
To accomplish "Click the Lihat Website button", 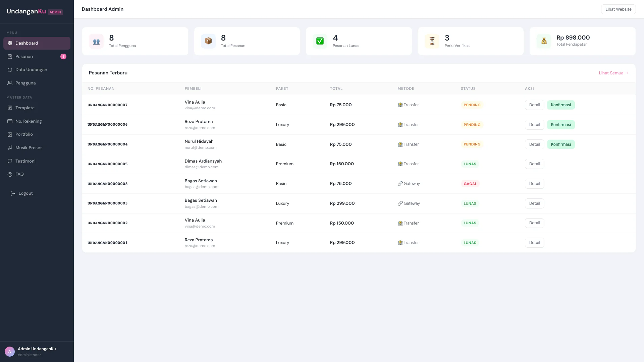I will click(x=618, y=9).
